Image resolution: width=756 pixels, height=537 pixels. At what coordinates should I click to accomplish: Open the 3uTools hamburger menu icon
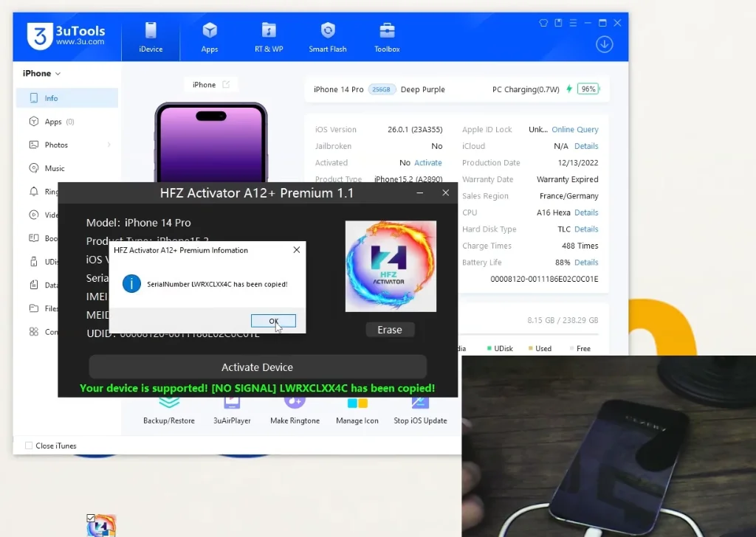pyautogui.click(x=573, y=23)
